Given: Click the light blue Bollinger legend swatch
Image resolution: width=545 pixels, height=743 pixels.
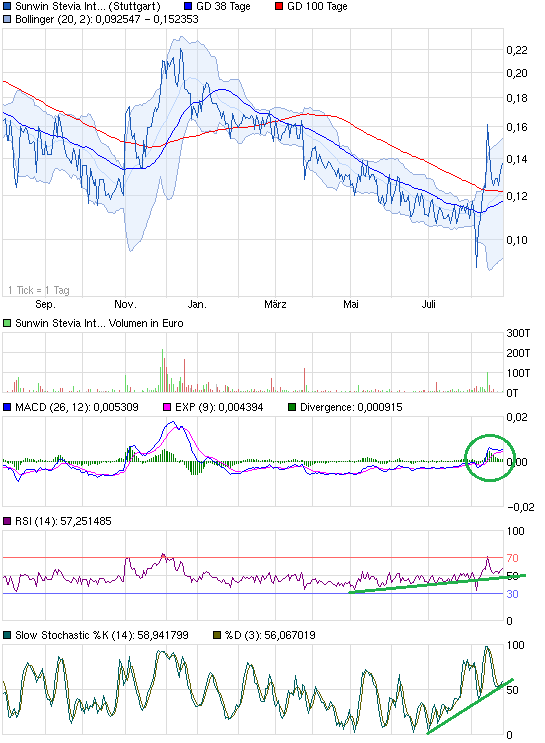Looking at the screenshot, I should [7, 19].
